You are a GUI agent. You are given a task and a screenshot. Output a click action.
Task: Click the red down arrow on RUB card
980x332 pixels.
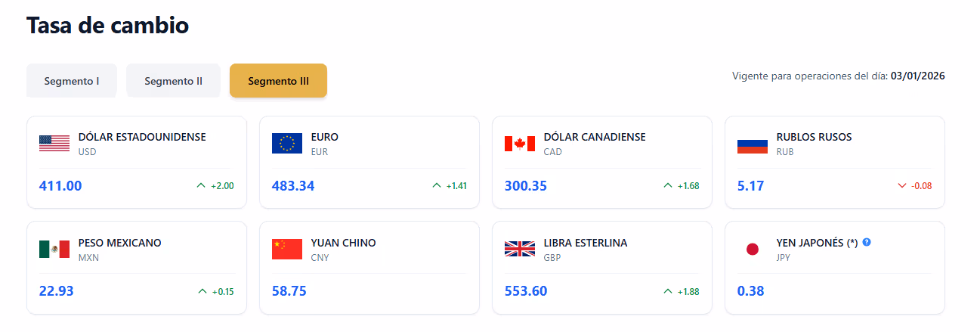901,185
